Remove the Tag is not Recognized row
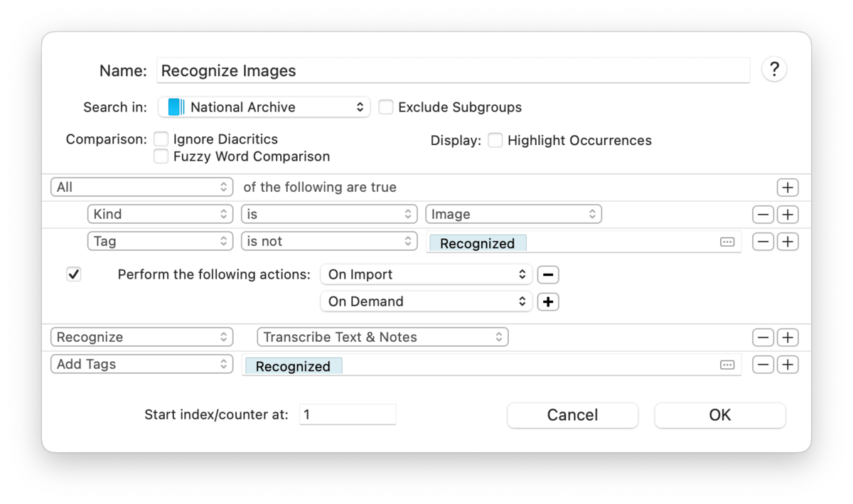This screenshot has height=504, width=853. click(763, 242)
